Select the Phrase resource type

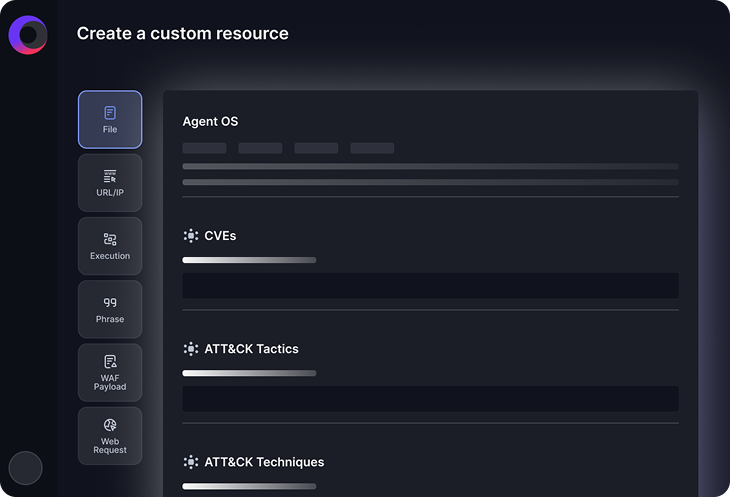110,309
